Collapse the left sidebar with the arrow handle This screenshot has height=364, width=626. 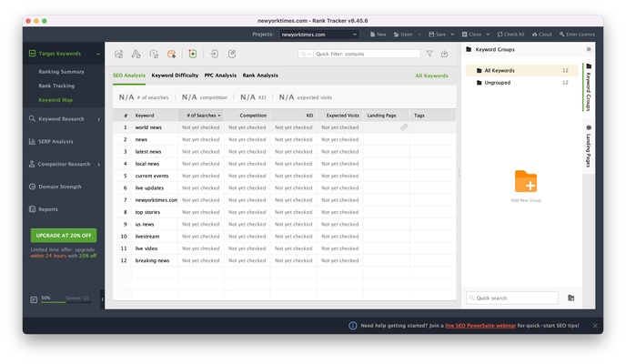pyautogui.click(x=102, y=299)
